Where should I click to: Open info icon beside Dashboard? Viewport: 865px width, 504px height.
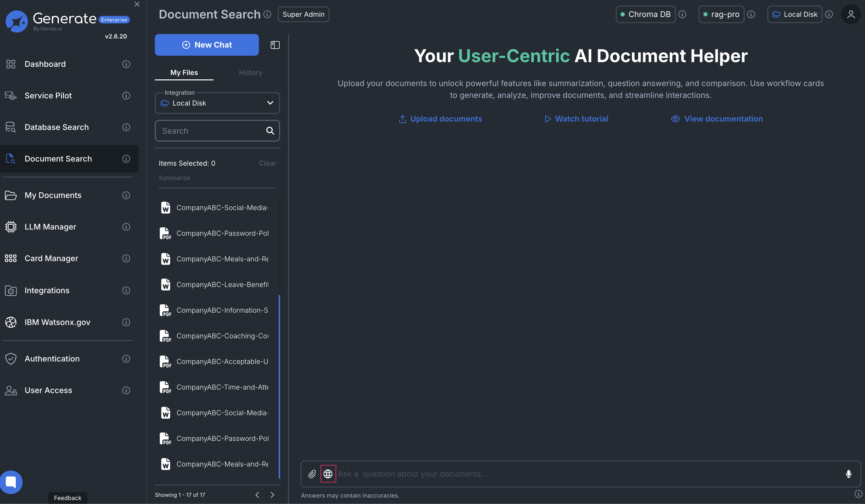126,64
